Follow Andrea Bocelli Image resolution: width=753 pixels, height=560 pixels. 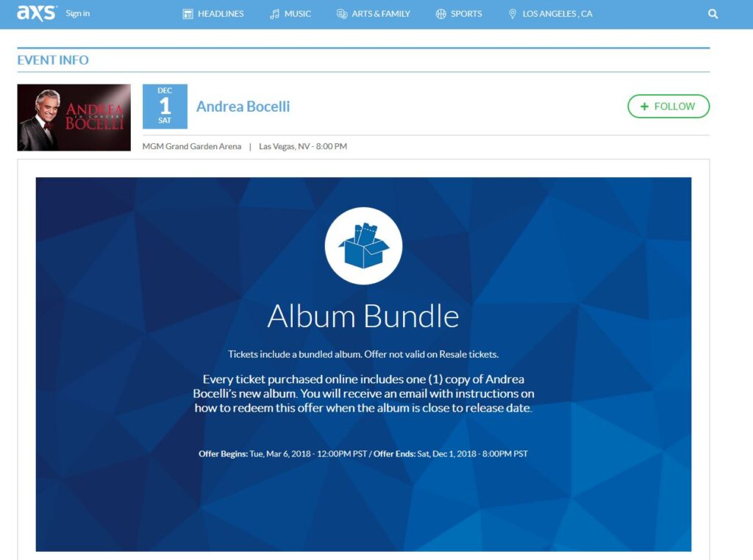point(668,106)
